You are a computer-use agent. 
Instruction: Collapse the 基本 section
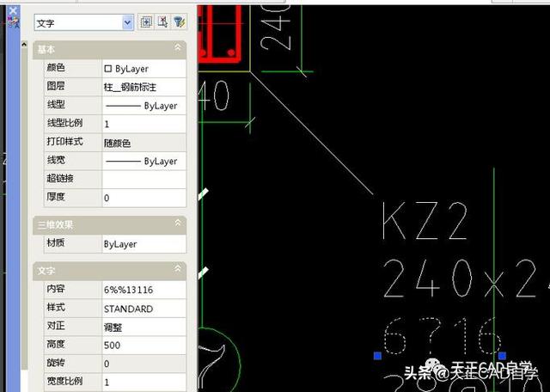(x=178, y=47)
